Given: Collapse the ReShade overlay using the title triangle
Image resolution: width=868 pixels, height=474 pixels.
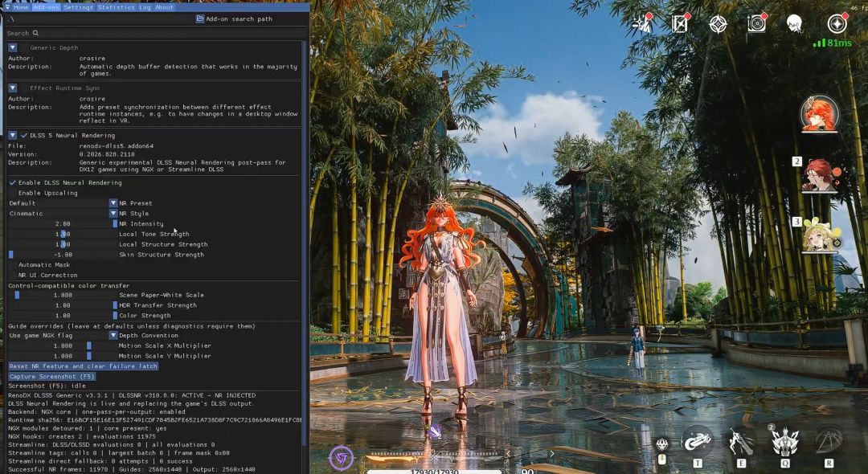Looking at the screenshot, I should point(7,8).
